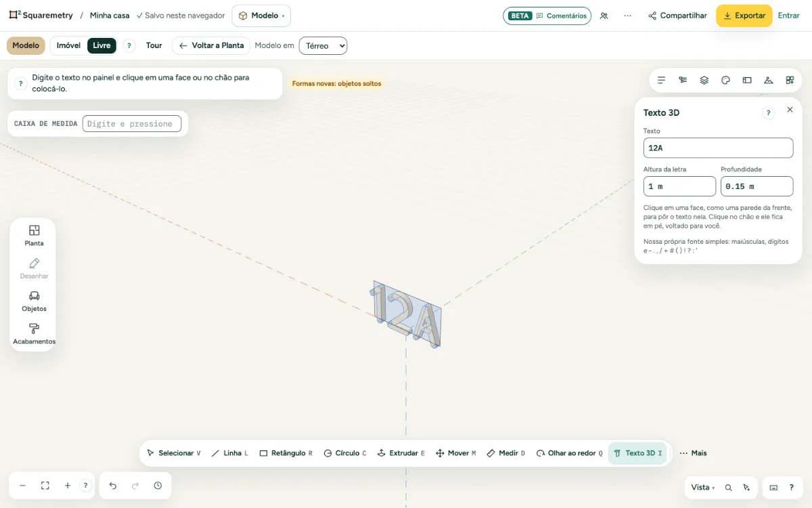This screenshot has width=812, height=508.
Task: Click Voltar a Planta button
Action: point(211,45)
